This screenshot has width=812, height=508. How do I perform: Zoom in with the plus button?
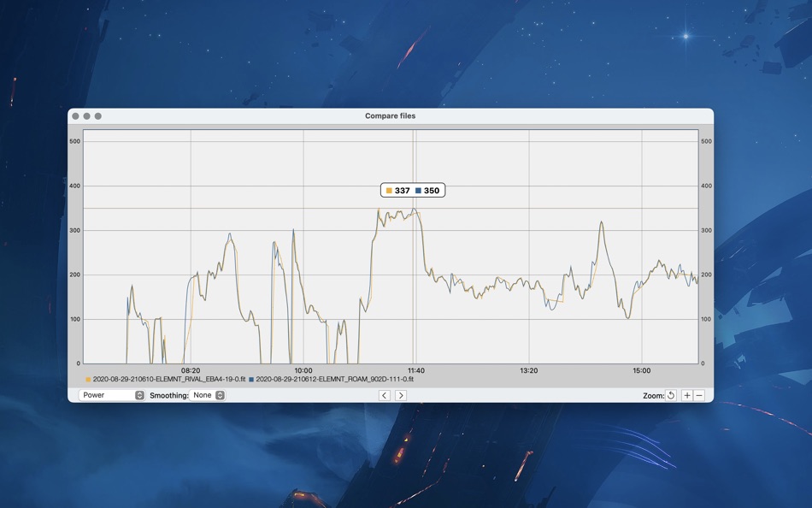coord(687,395)
